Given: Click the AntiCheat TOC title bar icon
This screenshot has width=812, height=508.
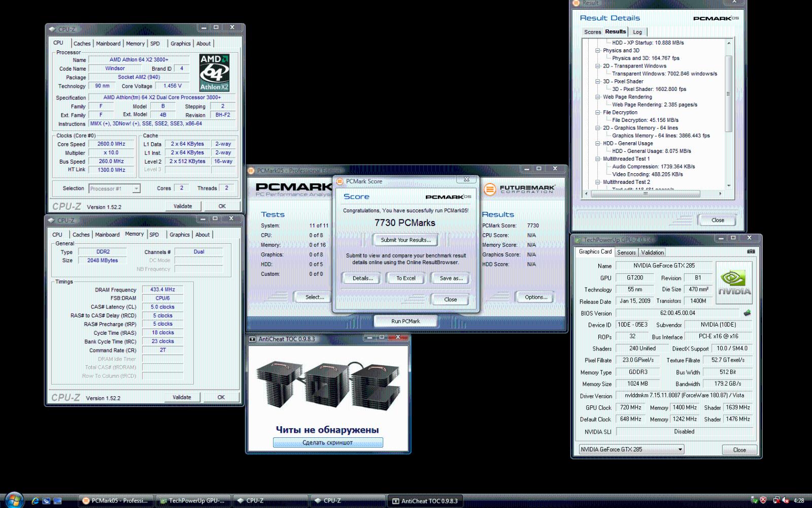Looking at the screenshot, I should click(252, 339).
